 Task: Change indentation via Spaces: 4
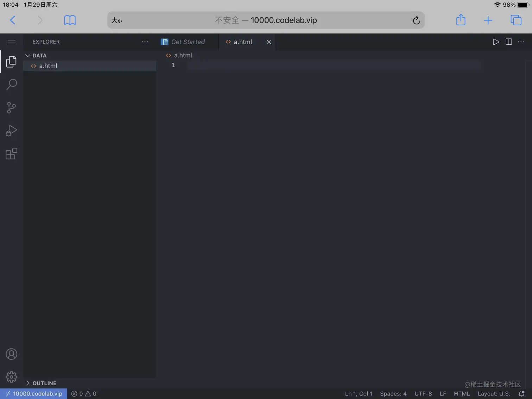coord(393,394)
